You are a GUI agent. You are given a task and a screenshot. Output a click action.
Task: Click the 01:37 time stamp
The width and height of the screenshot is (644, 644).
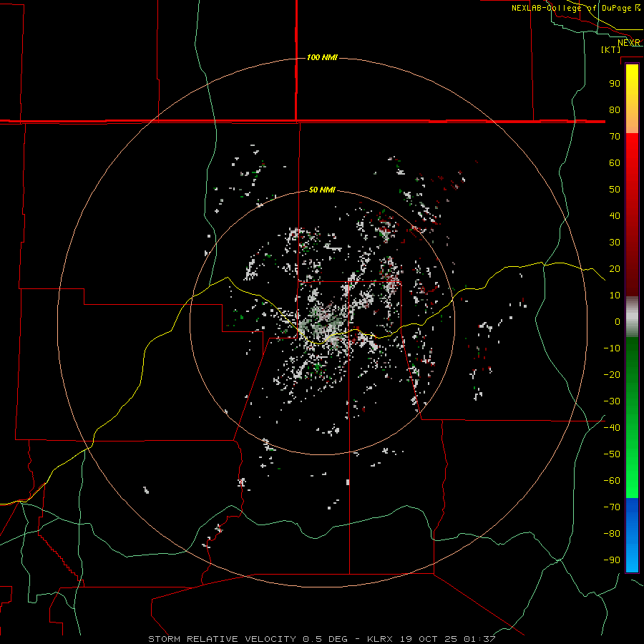point(479,639)
